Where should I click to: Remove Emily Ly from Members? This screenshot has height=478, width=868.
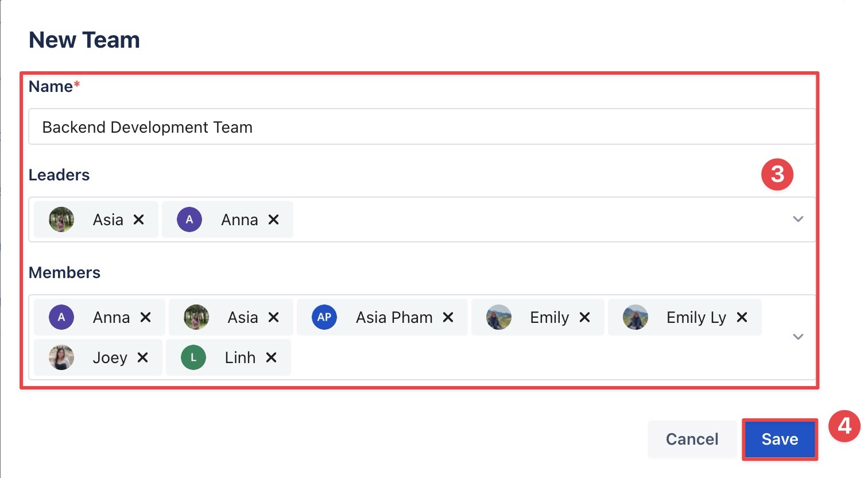pos(742,317)
